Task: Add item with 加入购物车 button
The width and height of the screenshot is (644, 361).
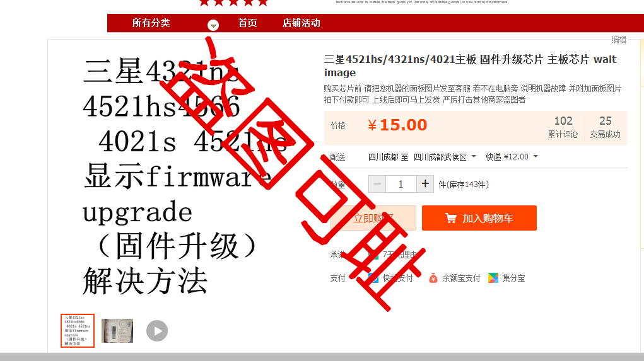Action: tap(479, 218)
